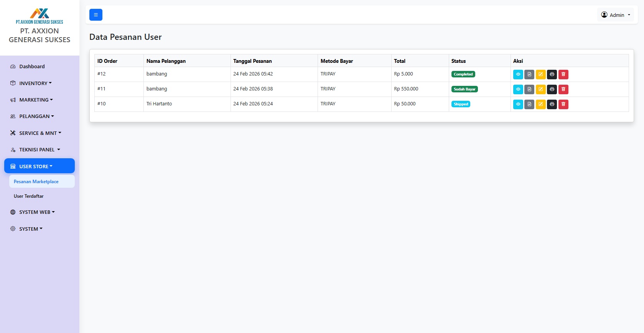Expand the SYSTEM menu
Screen dimensions: 644x333
click(x=40, y=229)
